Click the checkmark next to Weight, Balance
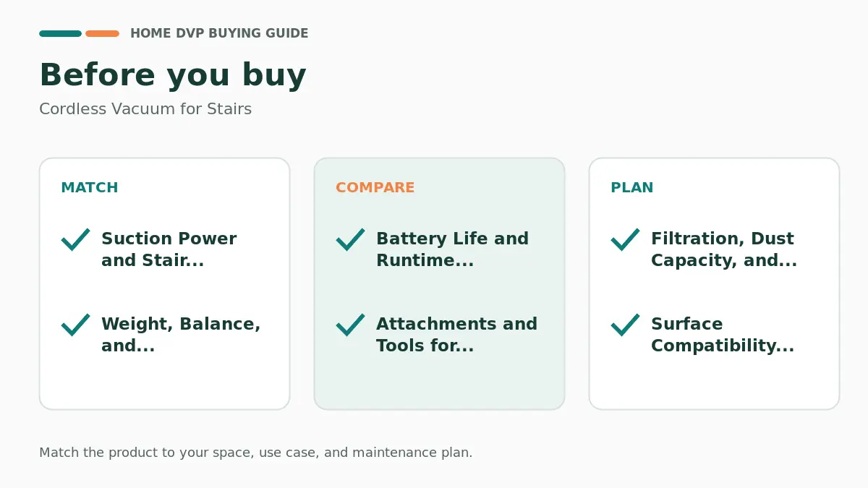The height and width of the screenshot is (488, 868). (x=76, y=325)
